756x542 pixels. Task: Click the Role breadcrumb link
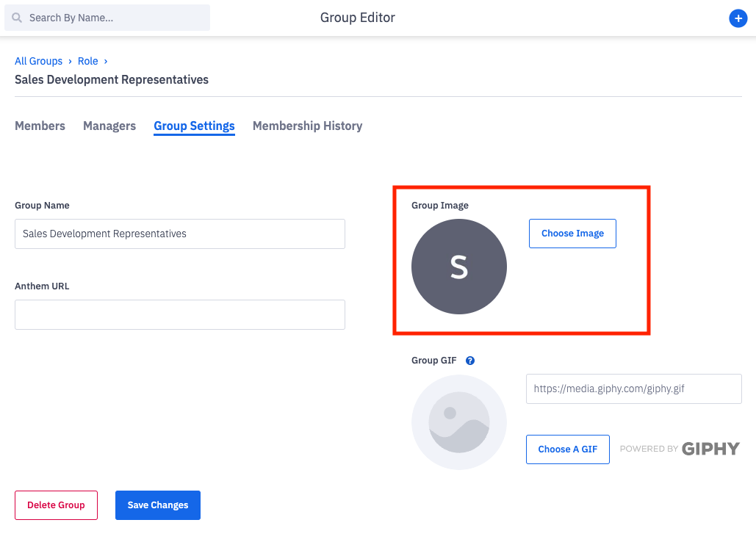click(87, 61)
